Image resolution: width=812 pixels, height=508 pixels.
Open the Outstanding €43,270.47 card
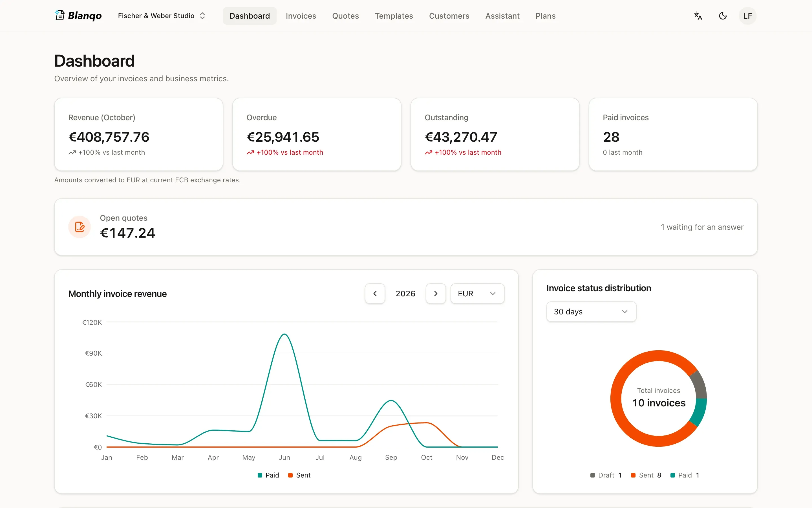pos(495,134)
